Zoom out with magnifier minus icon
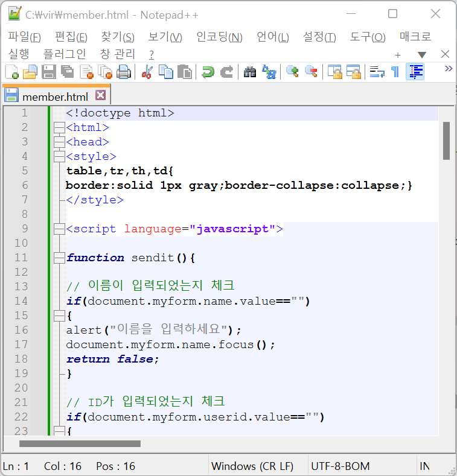 311,72
